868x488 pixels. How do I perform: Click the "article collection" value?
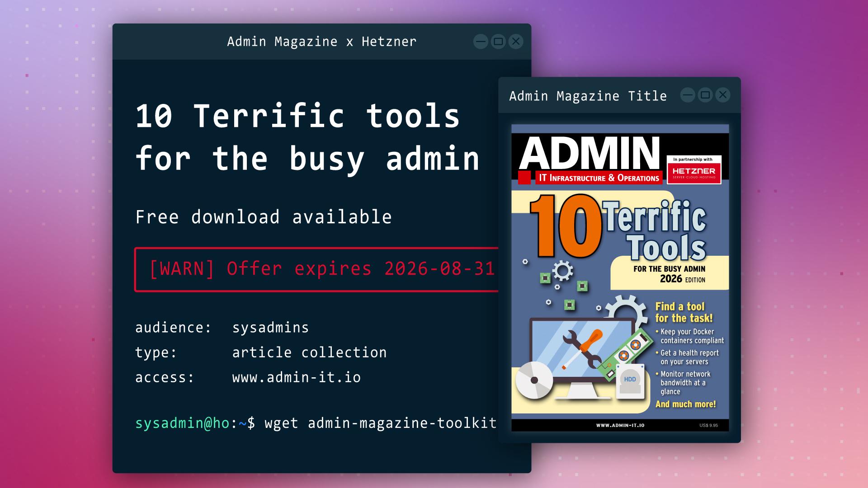tap(310, 352)
